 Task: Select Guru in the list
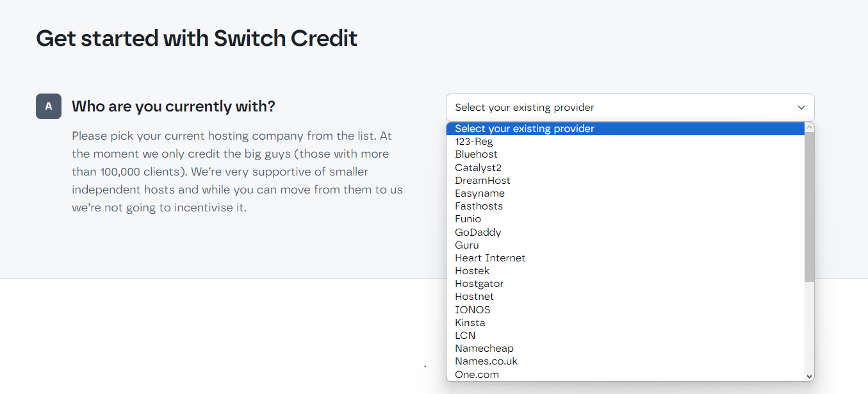[x=625, y=245]
